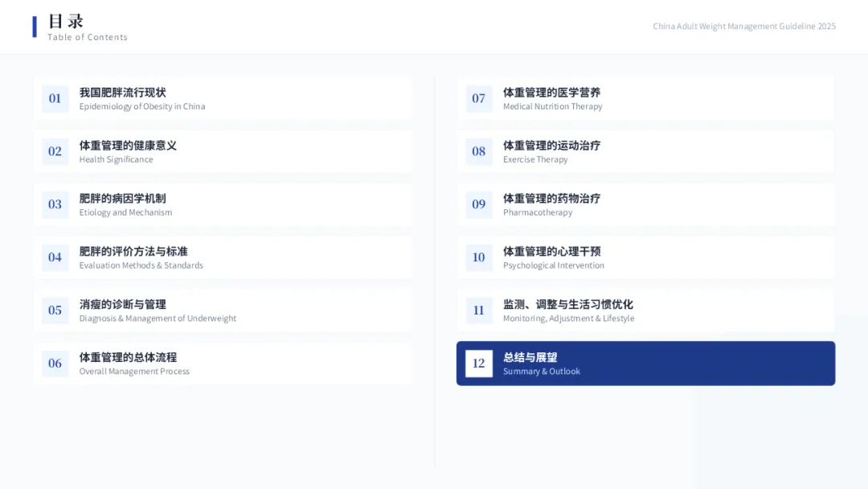This screenshot has height=489, width=868.
Task: Click the 11 number badge
Action: (x=479, y=310)
